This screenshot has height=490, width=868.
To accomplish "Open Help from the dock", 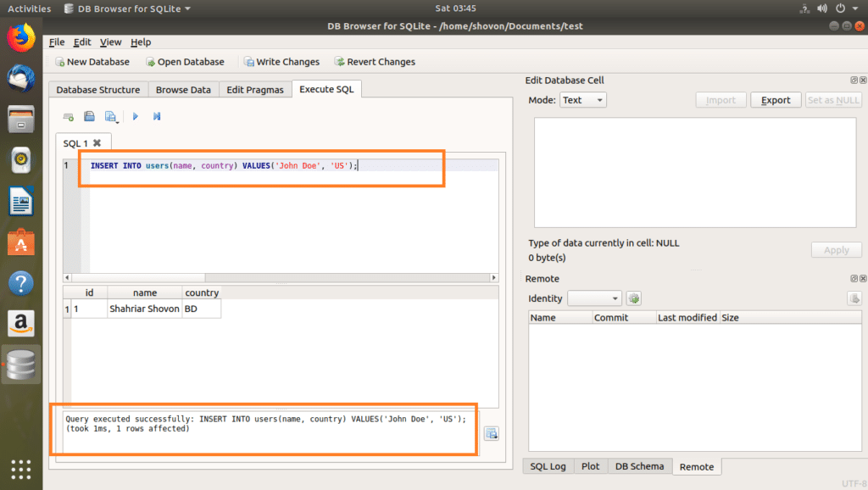I will click(21, 283).
